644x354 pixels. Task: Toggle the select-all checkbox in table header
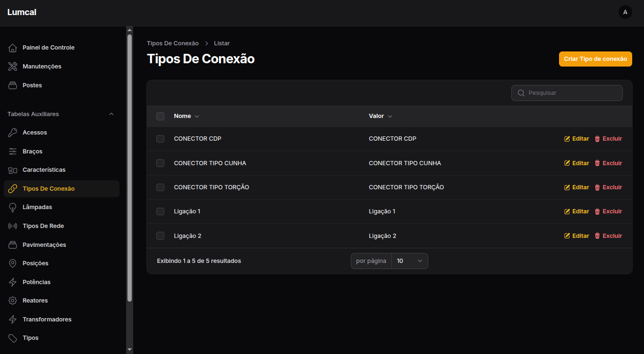pyautogui.click(x=160, y=116)
